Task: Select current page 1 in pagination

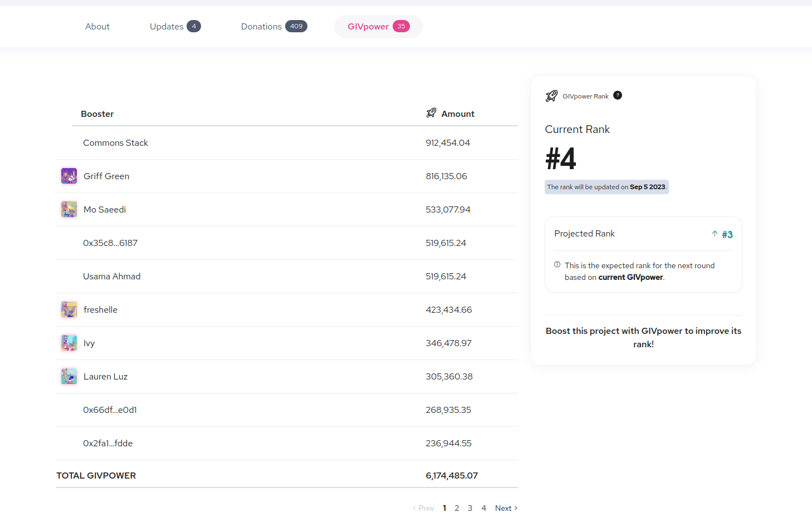Action: [444, 508]
